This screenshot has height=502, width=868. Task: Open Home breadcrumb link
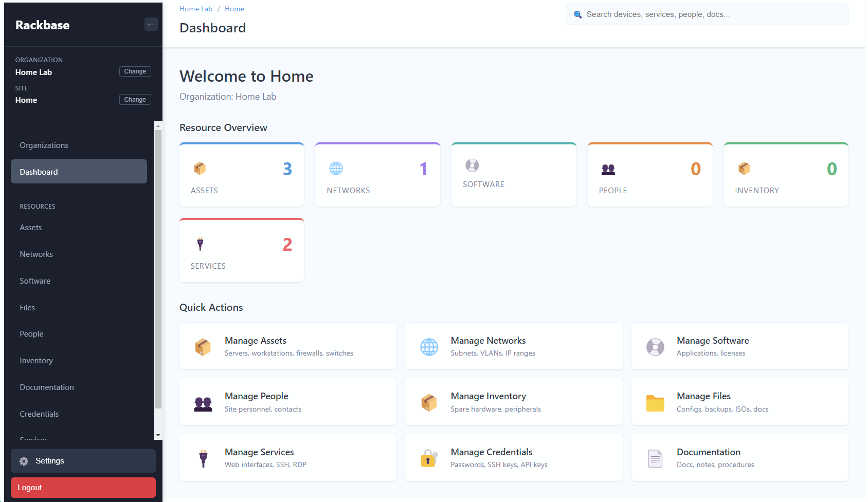click(x=234, y=9)
